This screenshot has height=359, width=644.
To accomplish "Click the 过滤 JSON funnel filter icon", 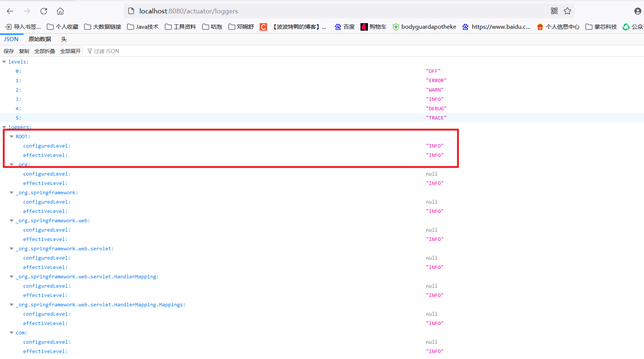I will [x=90, y=51].
